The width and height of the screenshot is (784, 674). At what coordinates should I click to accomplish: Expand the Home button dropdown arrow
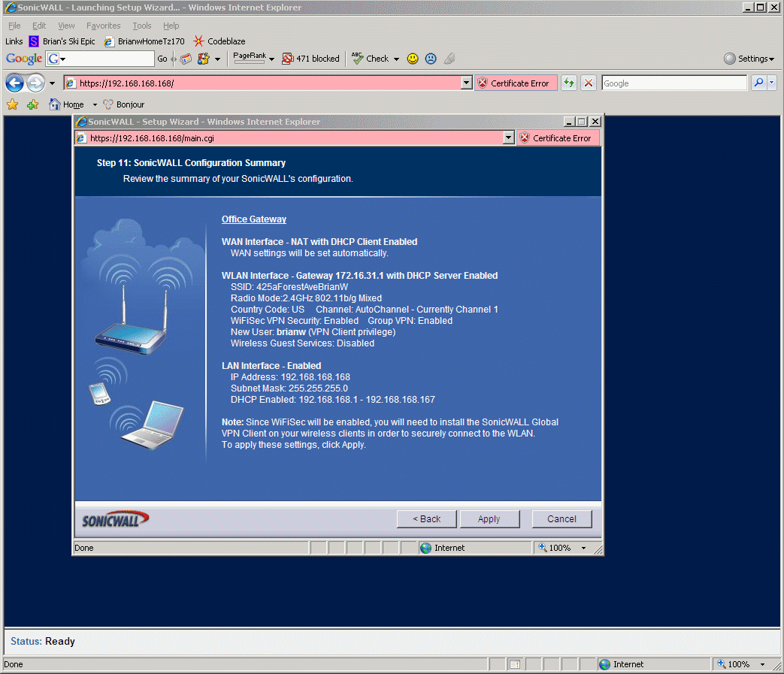click(95, 105)
